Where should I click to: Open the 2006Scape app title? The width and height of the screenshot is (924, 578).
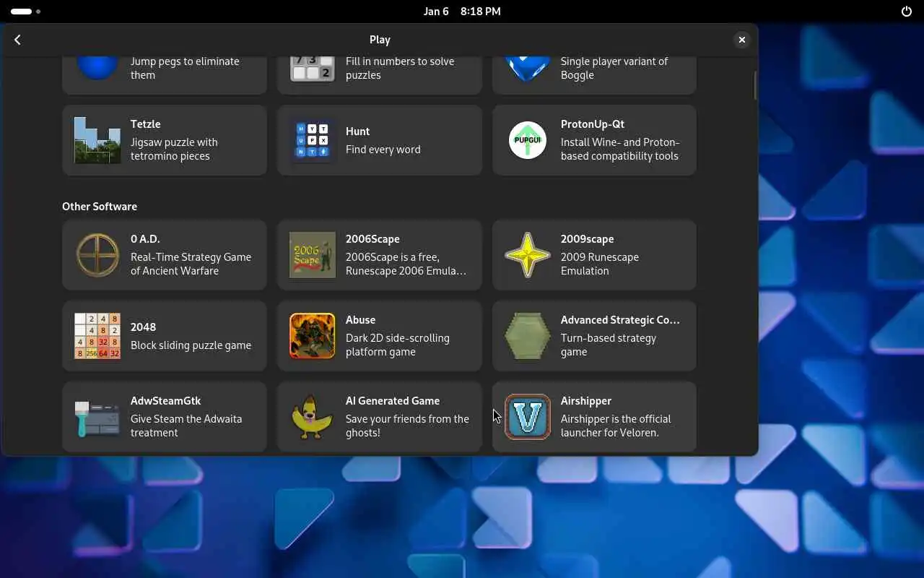(372, 239)
